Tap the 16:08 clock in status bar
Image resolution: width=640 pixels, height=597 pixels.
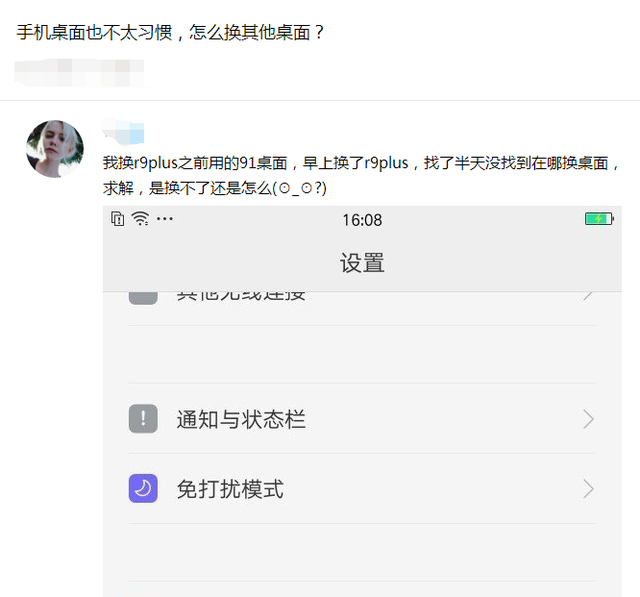click(362, 220)
